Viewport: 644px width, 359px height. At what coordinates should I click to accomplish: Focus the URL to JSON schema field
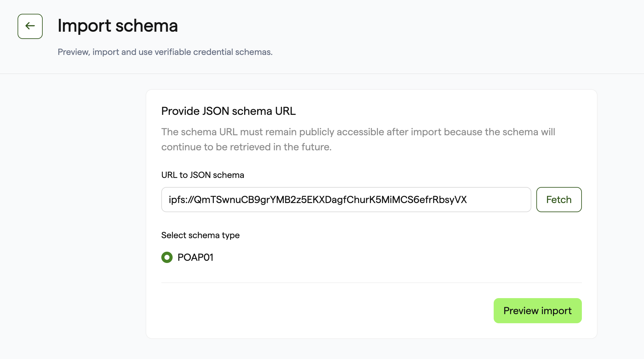[346, 200]
